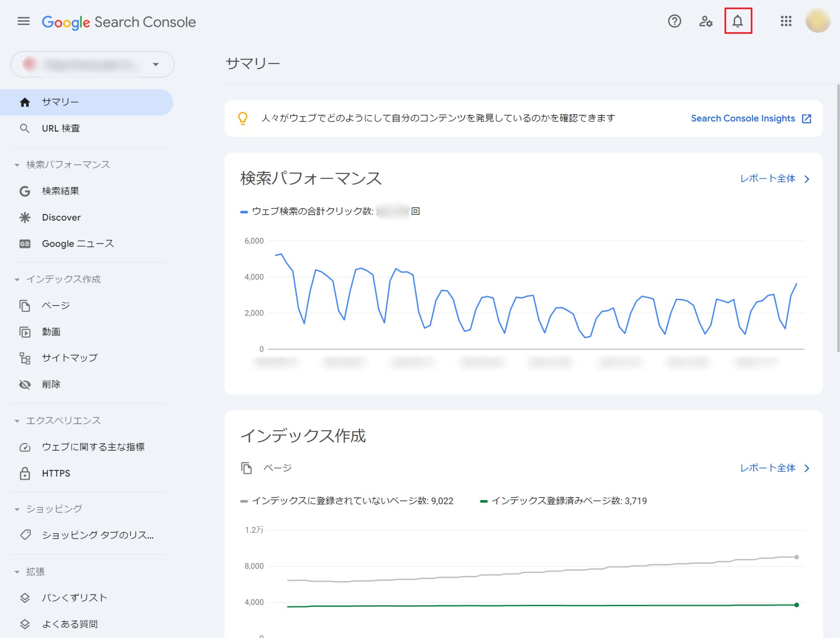Screen dimensions: 840x638
Task: Open the 削除 removals icon item
Action: point(25,384)
